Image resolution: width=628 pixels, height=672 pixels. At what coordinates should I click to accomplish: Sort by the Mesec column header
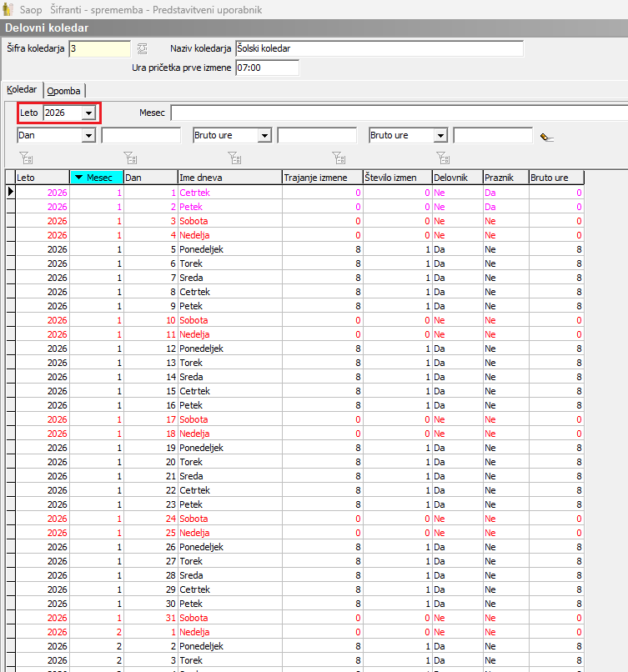click(97, 178)
